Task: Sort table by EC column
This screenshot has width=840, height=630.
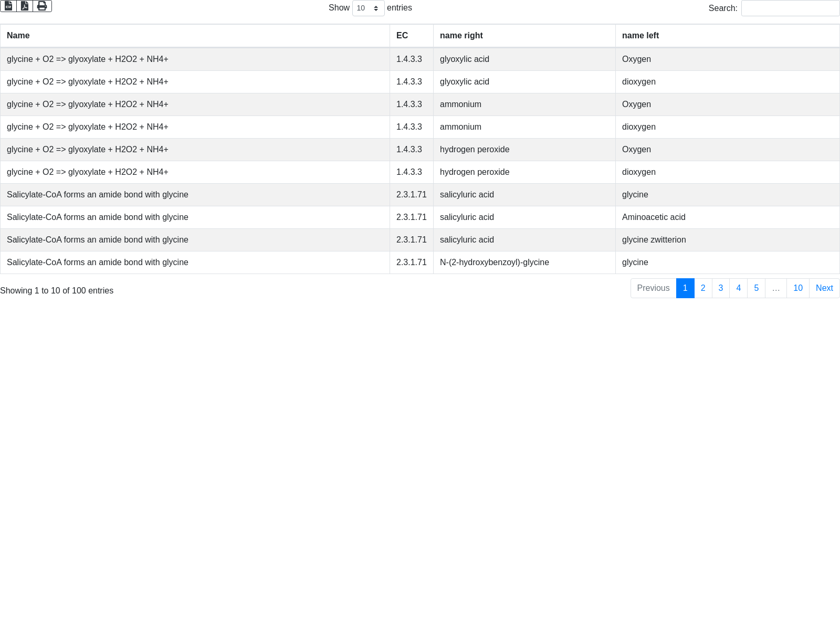Action: (402, 36)
